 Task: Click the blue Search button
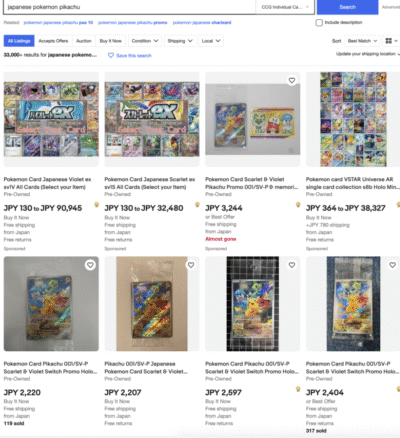pos(347,7)
